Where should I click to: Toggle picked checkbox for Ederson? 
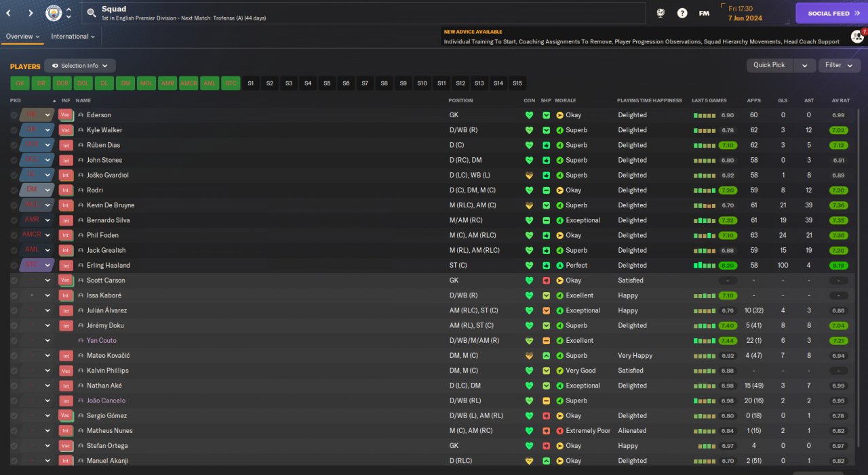[14, 115]
